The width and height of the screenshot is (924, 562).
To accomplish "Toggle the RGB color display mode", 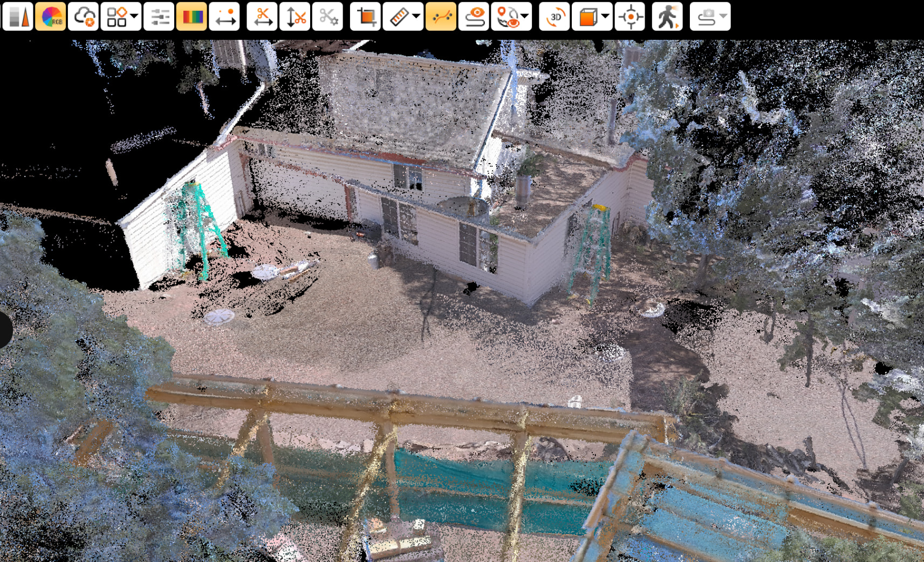I will click(x=51, y=17).
